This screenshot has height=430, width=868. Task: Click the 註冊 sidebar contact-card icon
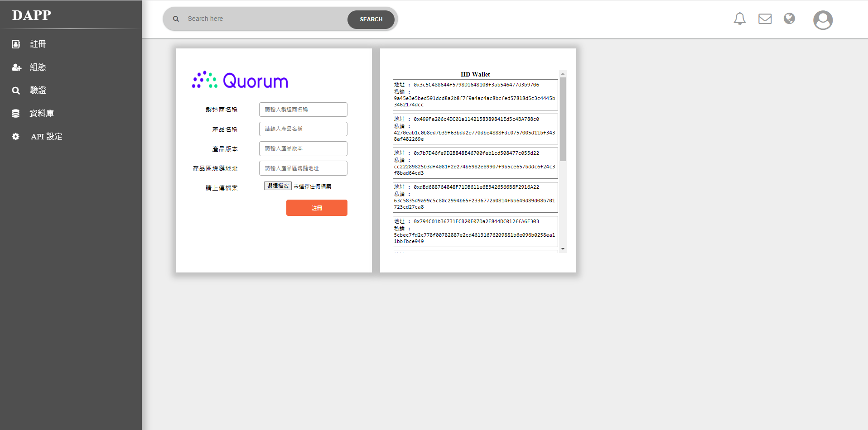[16, 44]
